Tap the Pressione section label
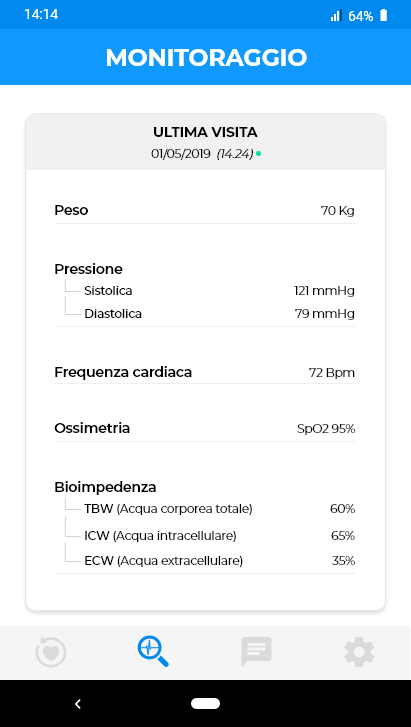This screenshot has width=411, height=727. (88, 269)
